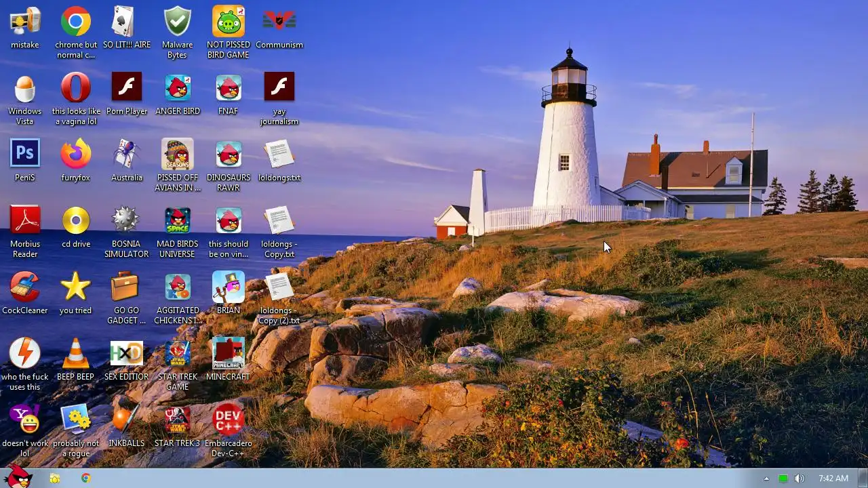Viewport: 868px width, 488px height.
Task: Launch "chrome but normal c..." shortcut
Action: 76,22
